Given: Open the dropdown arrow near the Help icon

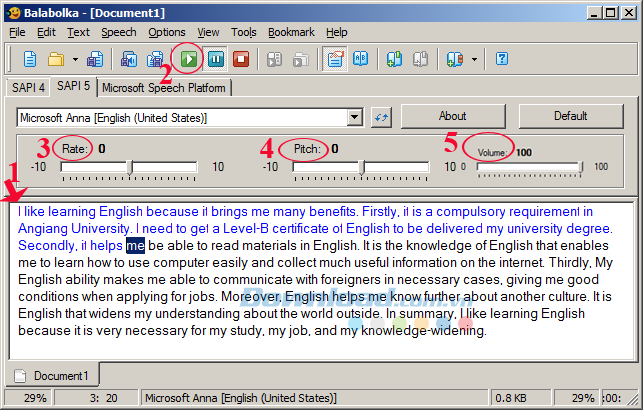Looking at the screenshot, I should point(474,59).
